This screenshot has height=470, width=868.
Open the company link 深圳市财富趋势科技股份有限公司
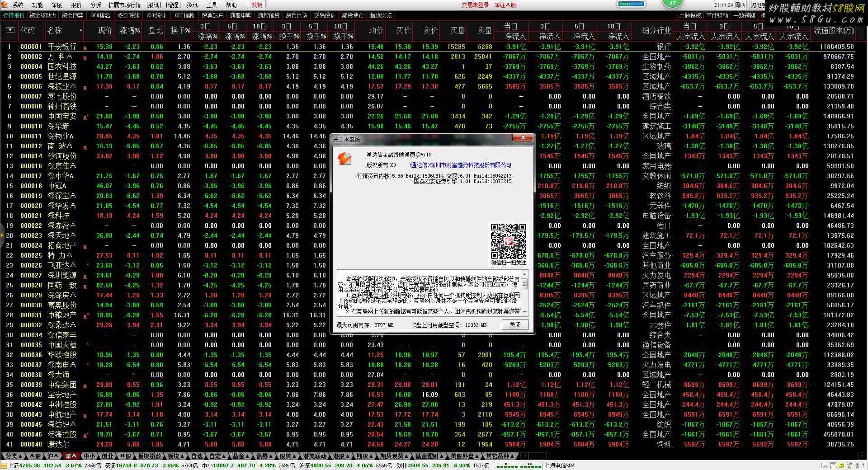pos(460,165)
